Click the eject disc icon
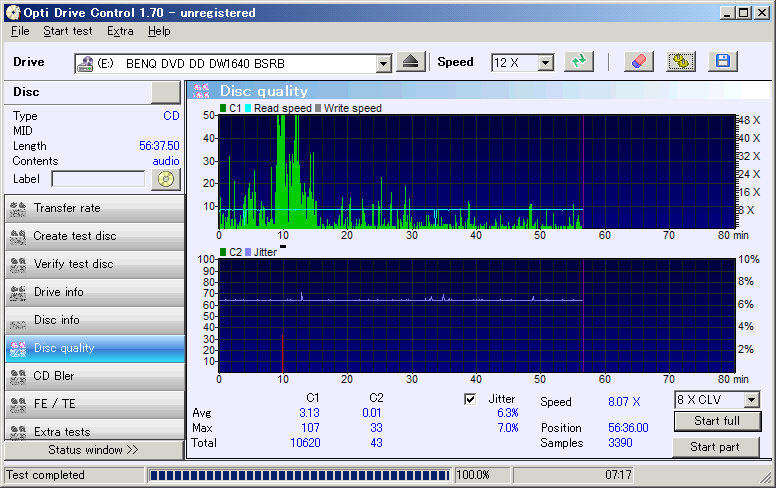The height and width of the screenshot is (488, 776). [x=411, y=62]
